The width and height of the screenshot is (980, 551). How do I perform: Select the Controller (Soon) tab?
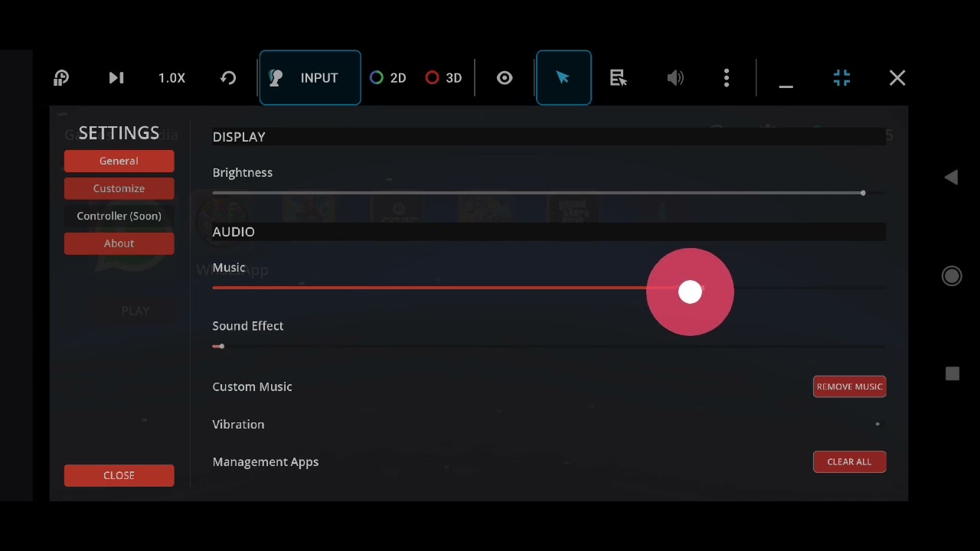coord(119,216)
